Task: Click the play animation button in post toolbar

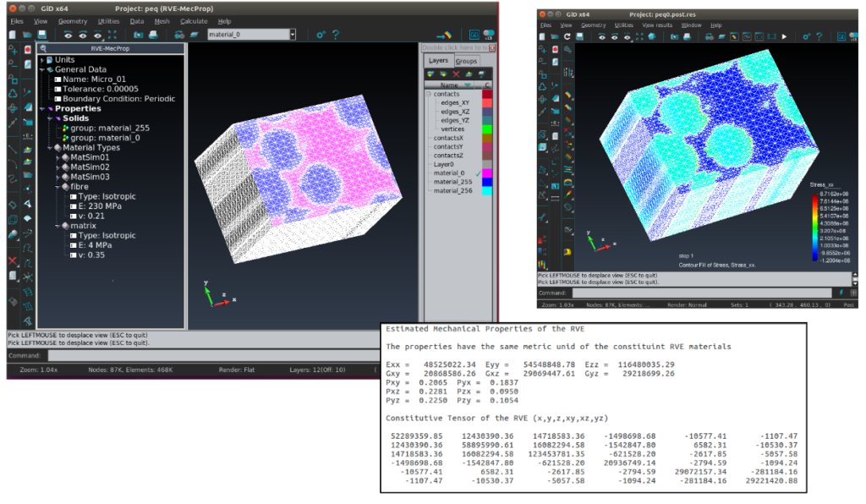Action: pos(783,37)
